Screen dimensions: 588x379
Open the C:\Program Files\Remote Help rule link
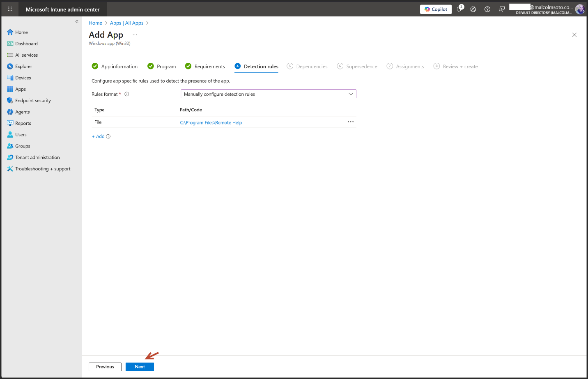(x=211, y=122)
